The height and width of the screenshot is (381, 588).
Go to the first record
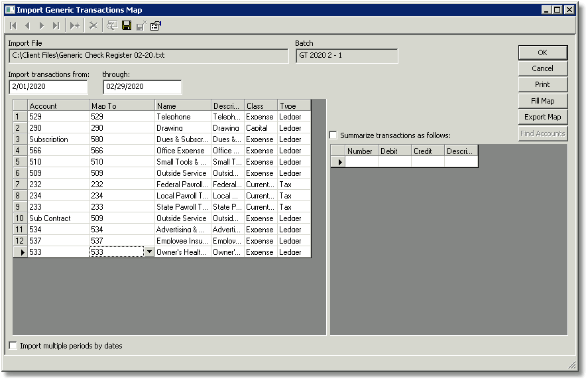(x=13, y=26)
